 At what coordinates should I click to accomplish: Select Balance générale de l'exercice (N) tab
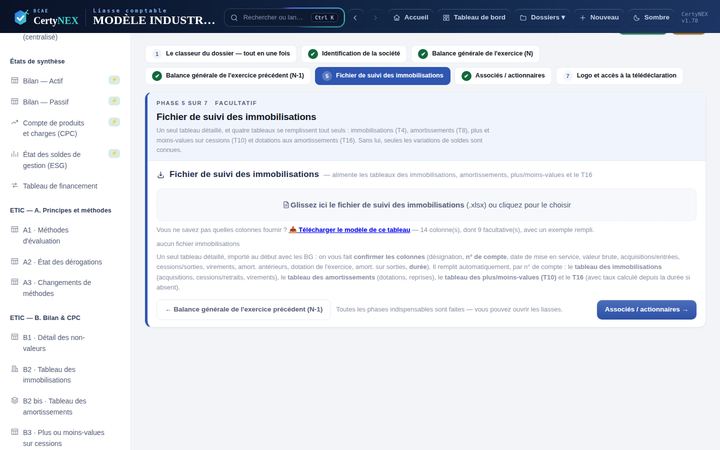[475, 54]
